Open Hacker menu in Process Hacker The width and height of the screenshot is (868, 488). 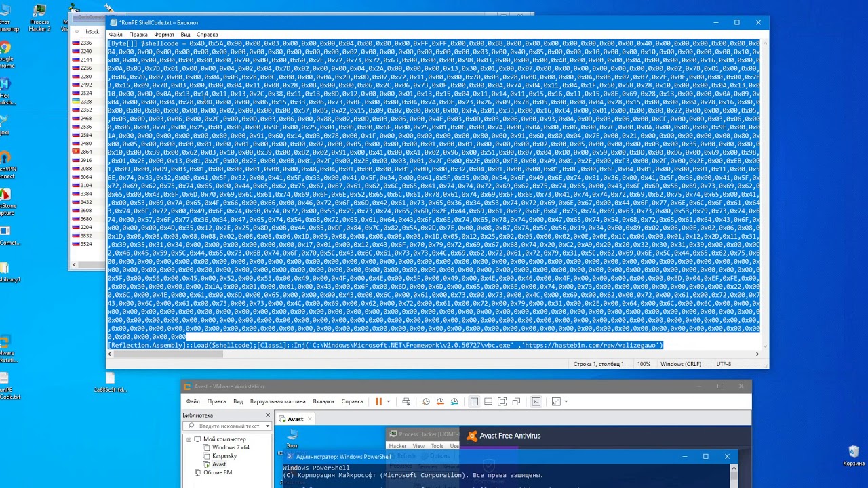click(397, 446)
